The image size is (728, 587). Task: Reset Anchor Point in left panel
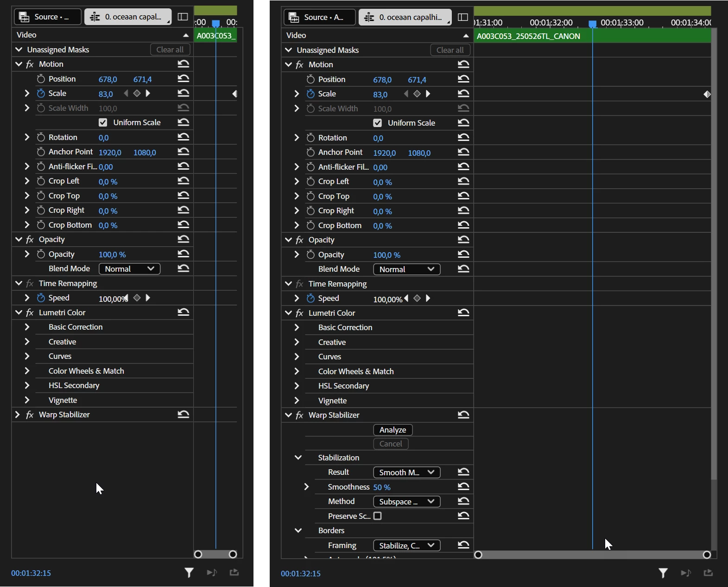(184, 152)
